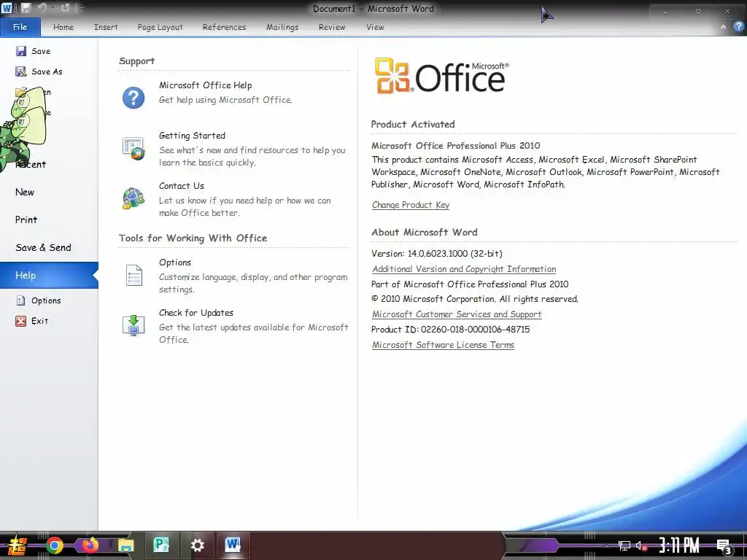Viewport: 747px width, 560px height.
Task: Click the Contact Us heading
Action: click(x=182, y=186)
